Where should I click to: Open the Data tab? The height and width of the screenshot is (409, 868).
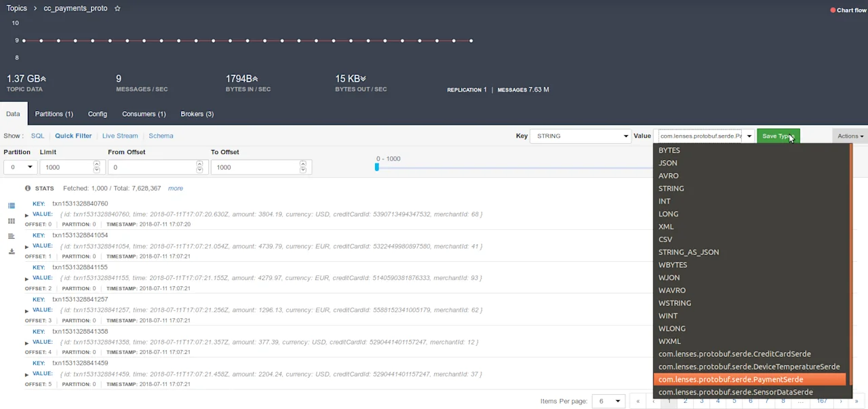[12, 114]
